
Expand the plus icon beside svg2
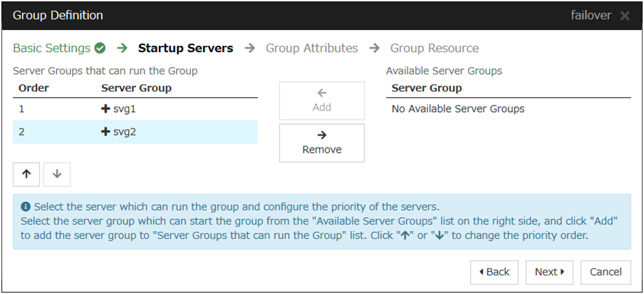[x=105, y=132]
